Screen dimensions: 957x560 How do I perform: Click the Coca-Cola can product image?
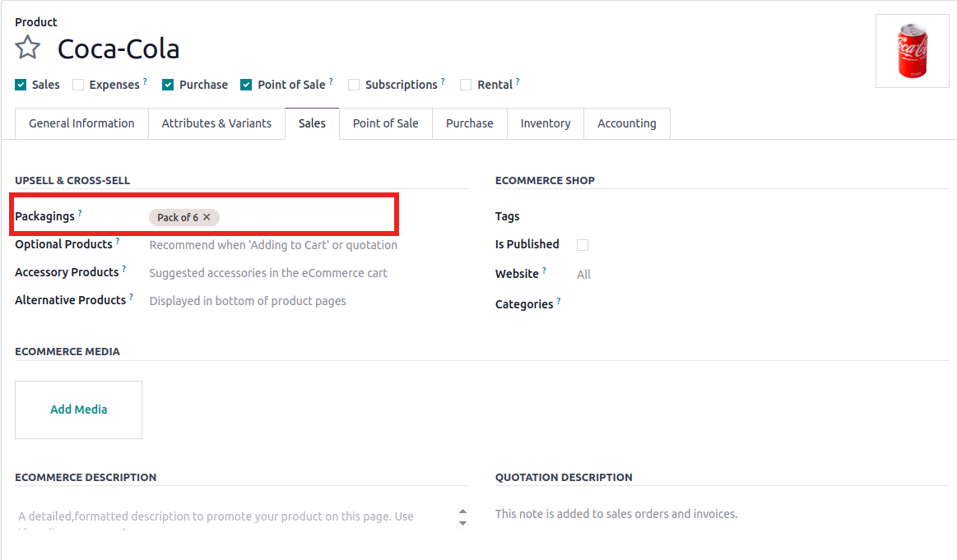tap(912, 51)
